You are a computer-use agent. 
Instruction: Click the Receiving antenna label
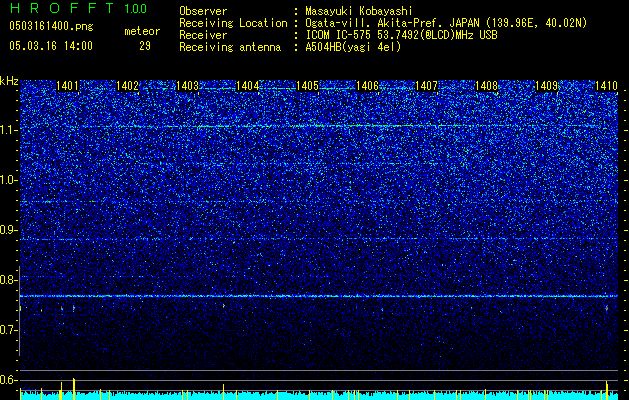(230, 47)
